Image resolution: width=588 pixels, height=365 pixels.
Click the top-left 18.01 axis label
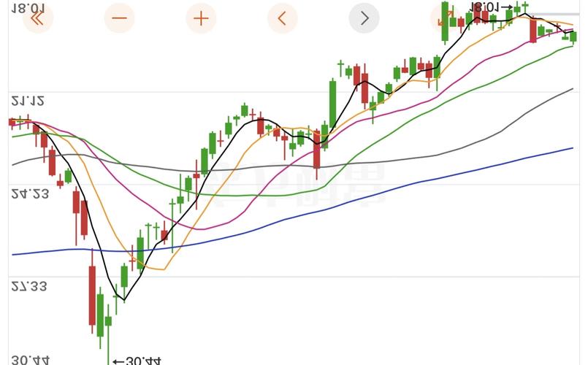pos(29,7)
